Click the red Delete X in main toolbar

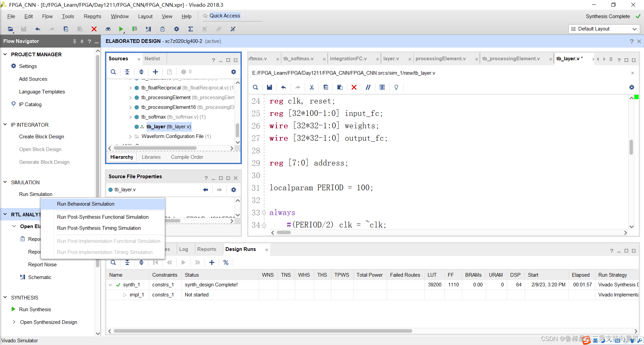click(94, 29)
